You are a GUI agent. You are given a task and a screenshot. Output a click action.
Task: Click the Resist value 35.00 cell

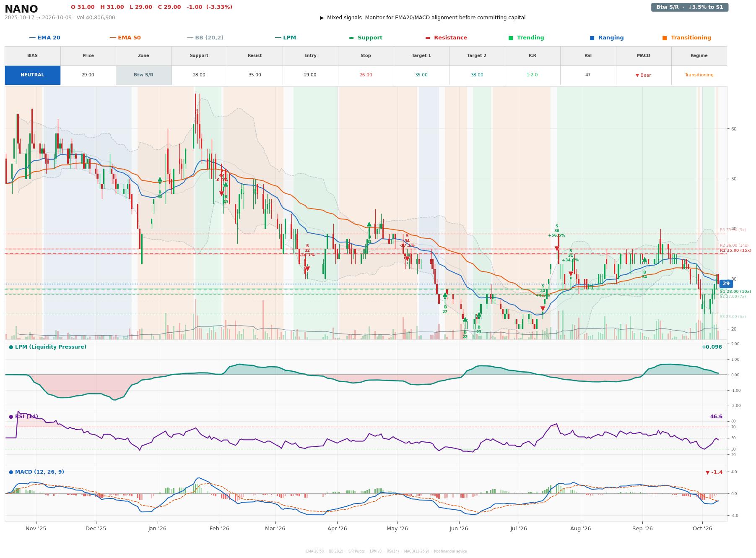pos(255,75)
